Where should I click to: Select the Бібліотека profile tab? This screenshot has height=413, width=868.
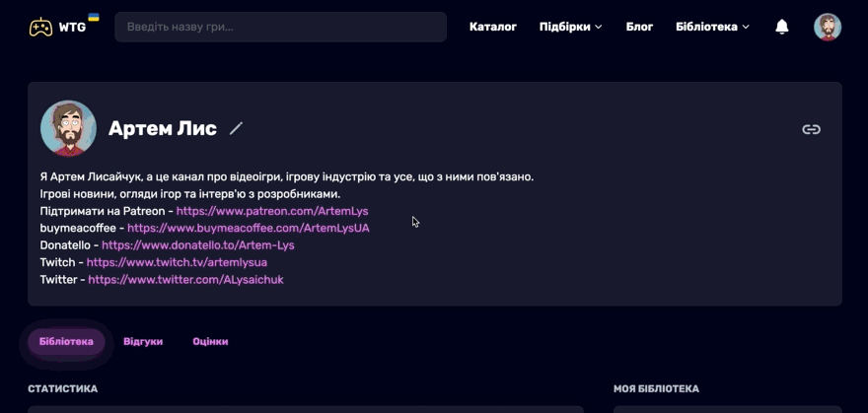(66, 342)
